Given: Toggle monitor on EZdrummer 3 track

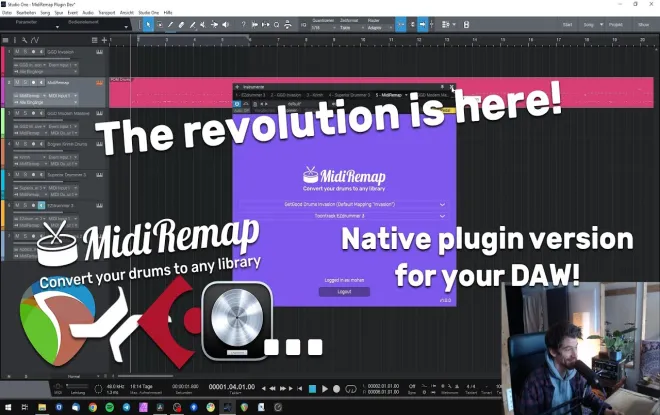Looking at the screenshot, I should coord(41,205).
